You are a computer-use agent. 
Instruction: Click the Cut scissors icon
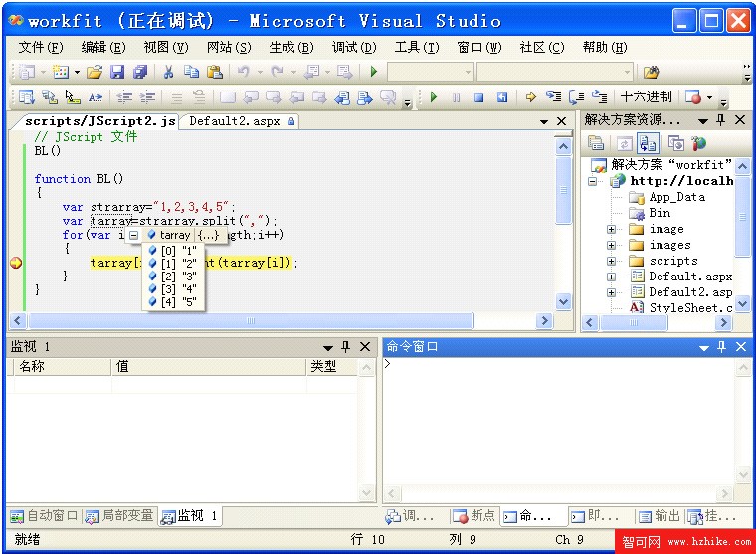click(x=168, y=72)
